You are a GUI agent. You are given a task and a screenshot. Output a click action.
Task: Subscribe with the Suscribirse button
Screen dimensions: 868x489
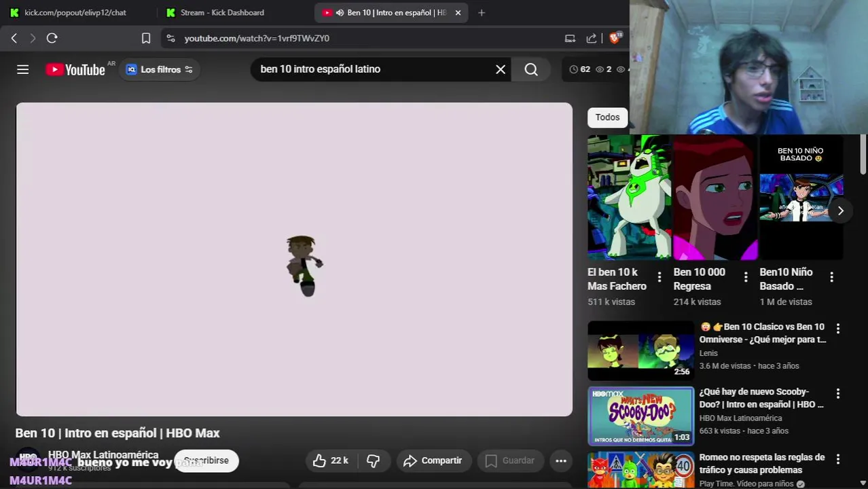[206, 460]
